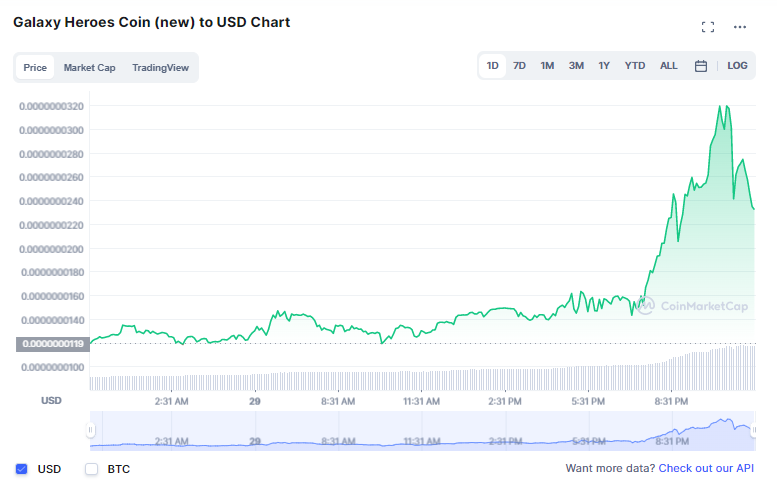The width and height of the screenshot is (777, 493).
Task: Follow the Check out our API link
Action: (x=706, y=468)
